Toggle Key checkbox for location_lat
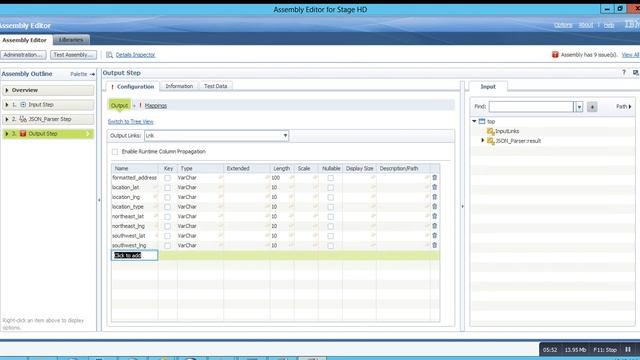The width and height of the screenshot is (640, 360). [167, 188]
